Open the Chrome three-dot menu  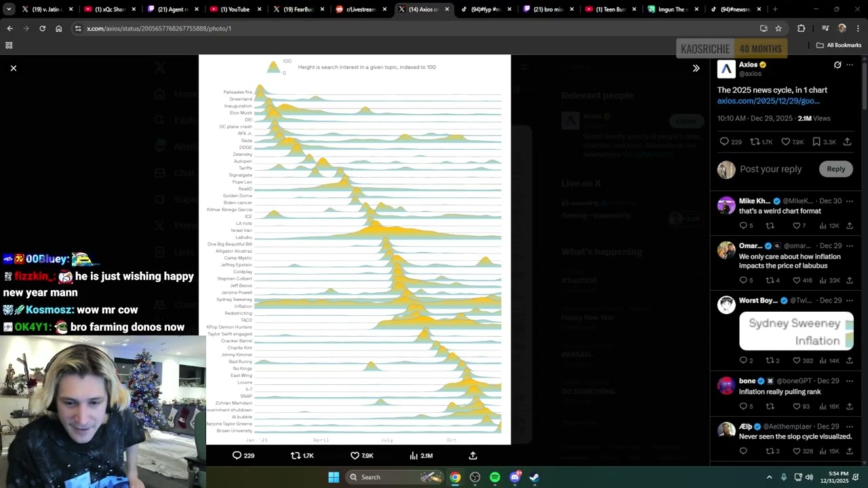(x=858, y=28)
